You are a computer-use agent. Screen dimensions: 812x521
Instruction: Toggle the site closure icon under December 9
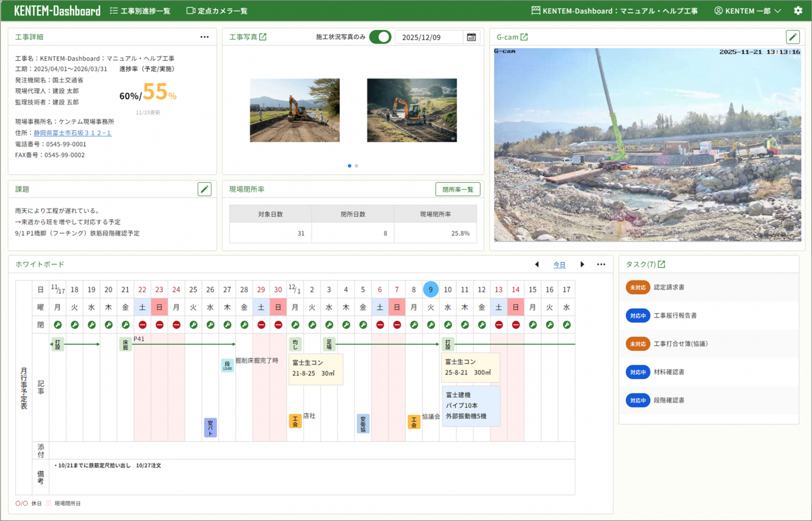point(430,324)
